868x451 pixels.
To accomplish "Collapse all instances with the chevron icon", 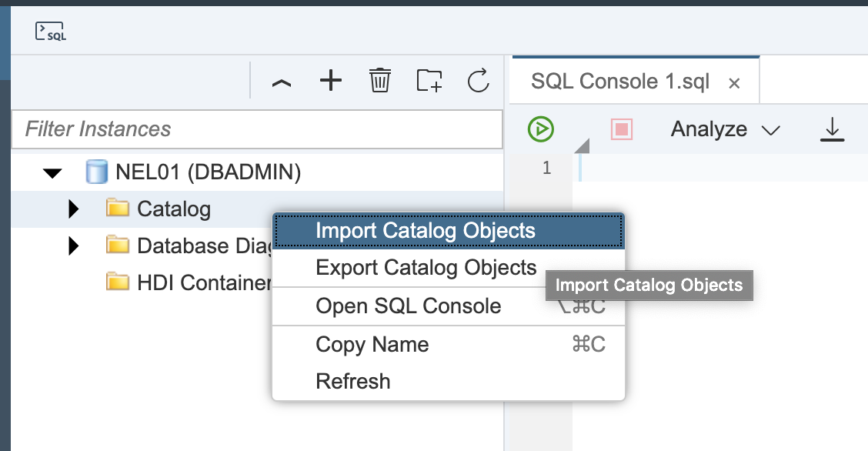I will [x=282, y=82].
